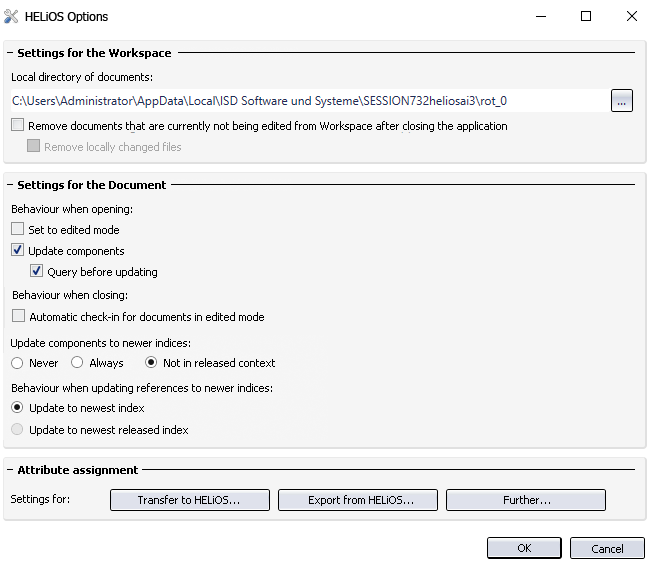Select the Never radio option
This screenshot has width=651, height=567.
(x=18, y=363)
